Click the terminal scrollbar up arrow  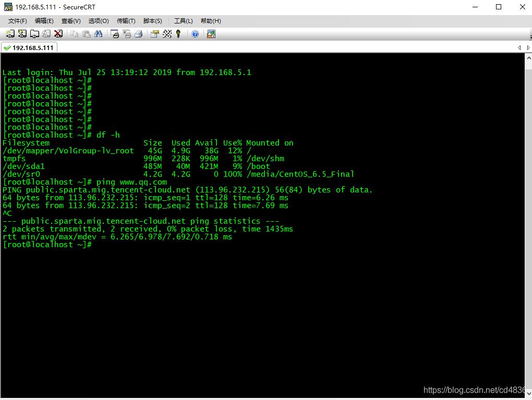(528, 57)
